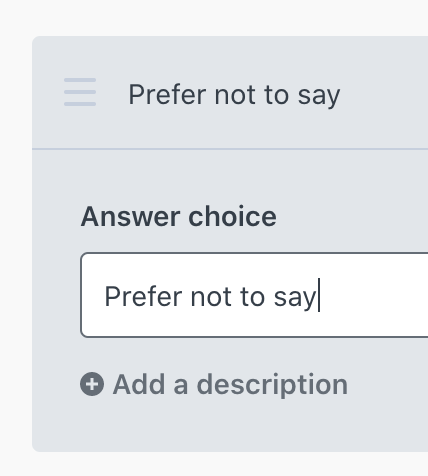
Task: Select the Prefer not to say header title
Action: (x=234, y=95)
